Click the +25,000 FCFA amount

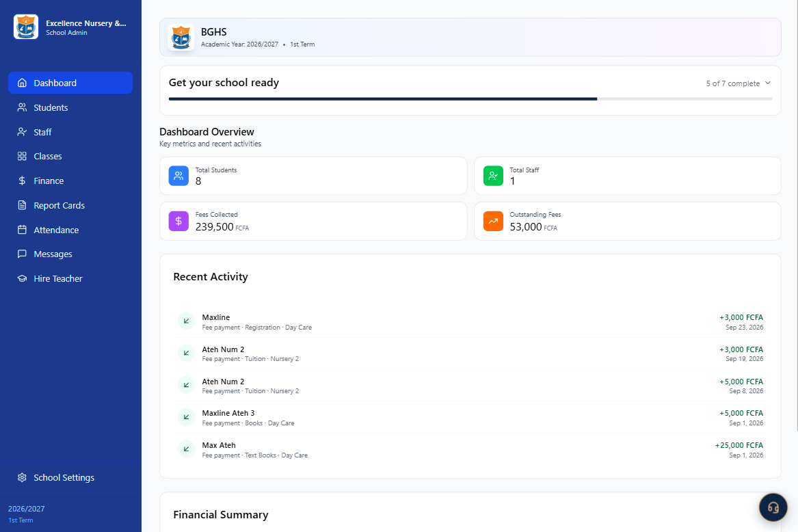point(739,445)
